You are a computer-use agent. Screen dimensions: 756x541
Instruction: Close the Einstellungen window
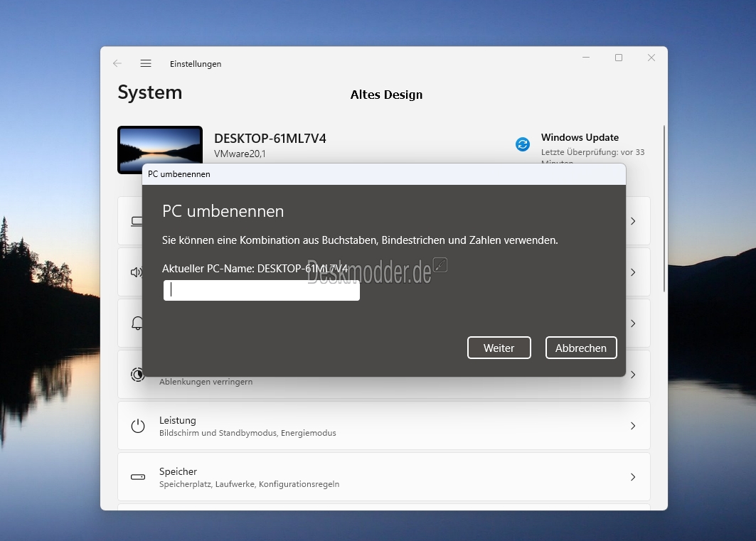(x=651, y=58)
